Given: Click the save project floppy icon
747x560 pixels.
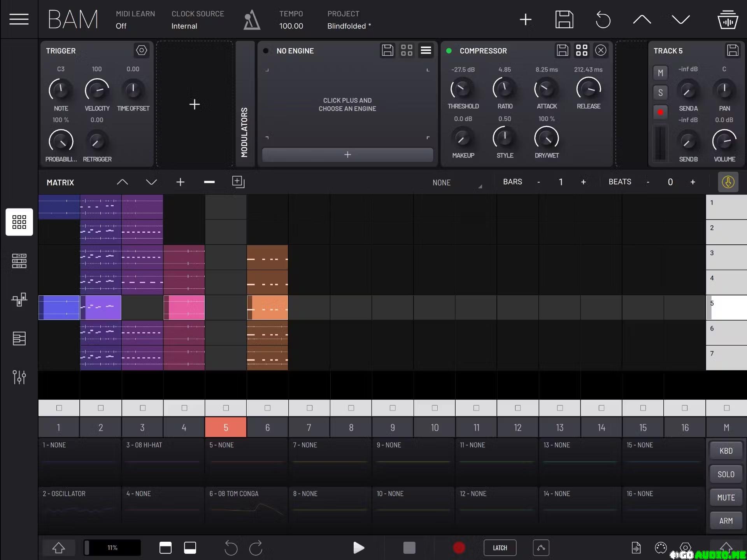Looking at the screenshot, I should click(x=564, y=19).
